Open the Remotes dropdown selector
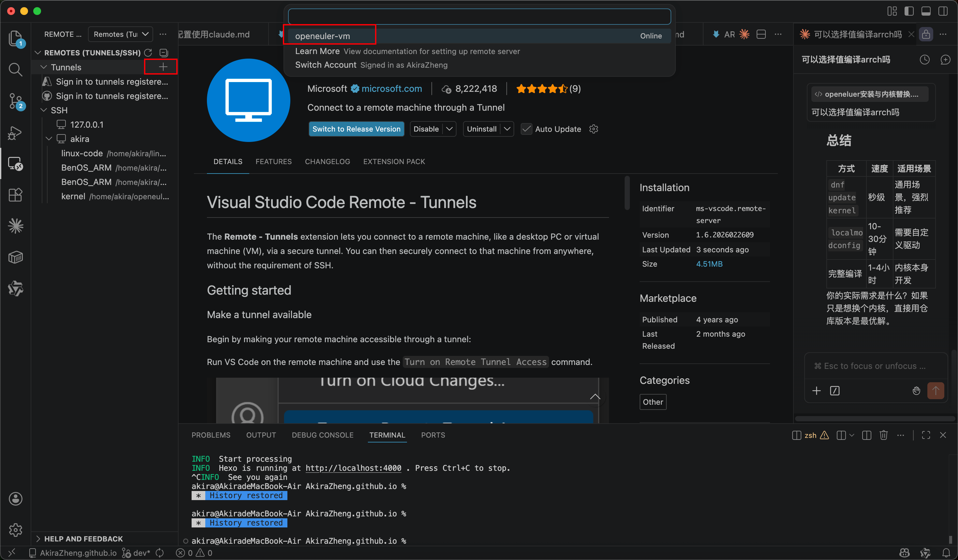The width and height of the screenshot is (958, 560). 121,34
